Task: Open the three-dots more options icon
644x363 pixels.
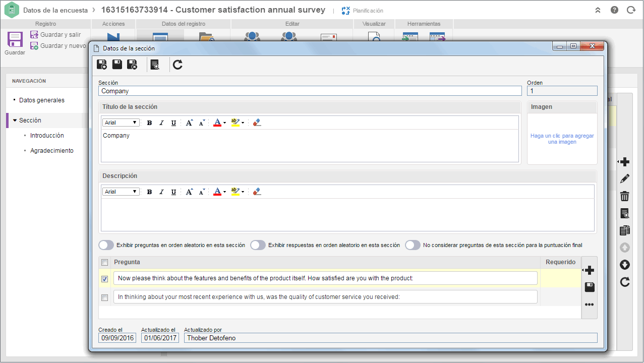Action: 589,305
